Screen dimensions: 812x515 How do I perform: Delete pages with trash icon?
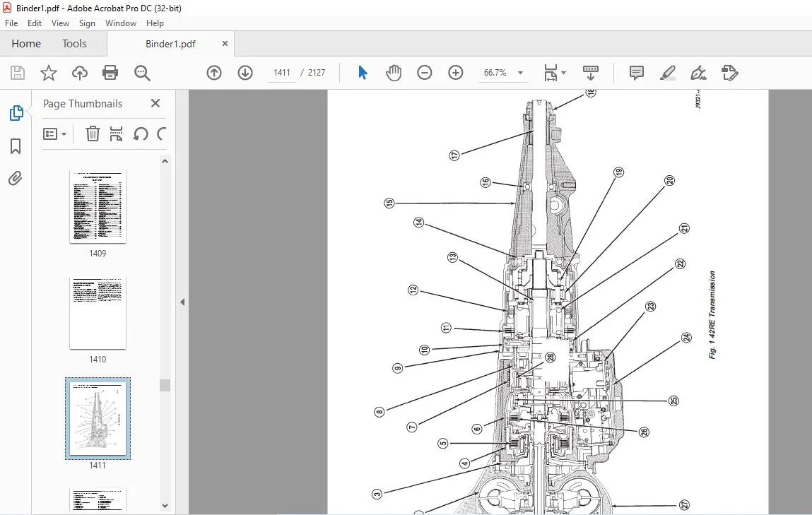tap(93, 134)
